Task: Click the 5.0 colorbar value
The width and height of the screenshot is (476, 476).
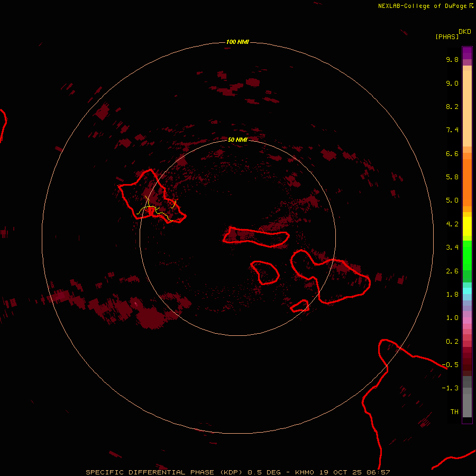Action: coord(452,200)
